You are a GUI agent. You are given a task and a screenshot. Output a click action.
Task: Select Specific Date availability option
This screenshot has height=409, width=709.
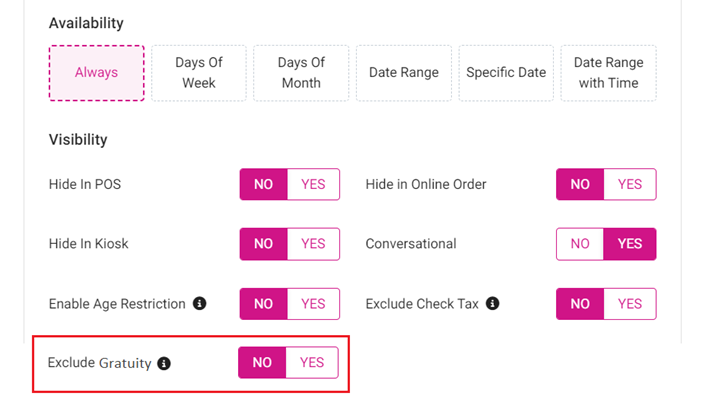tap(506, 73)
